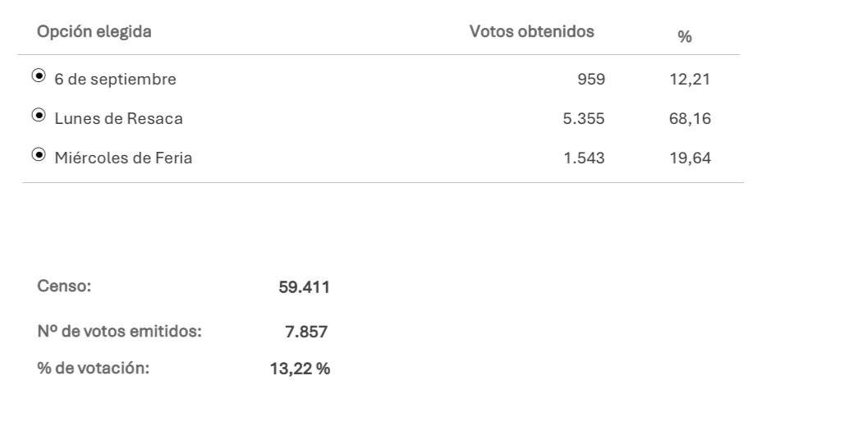Click the 959 votes value
This screenshot has width=868, height=440.
(591, 79)
